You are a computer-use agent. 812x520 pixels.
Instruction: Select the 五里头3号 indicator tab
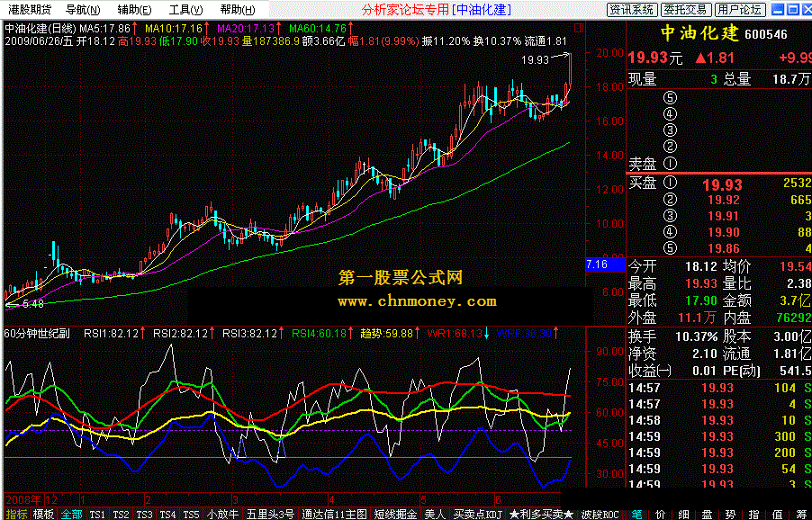[270, 514]
